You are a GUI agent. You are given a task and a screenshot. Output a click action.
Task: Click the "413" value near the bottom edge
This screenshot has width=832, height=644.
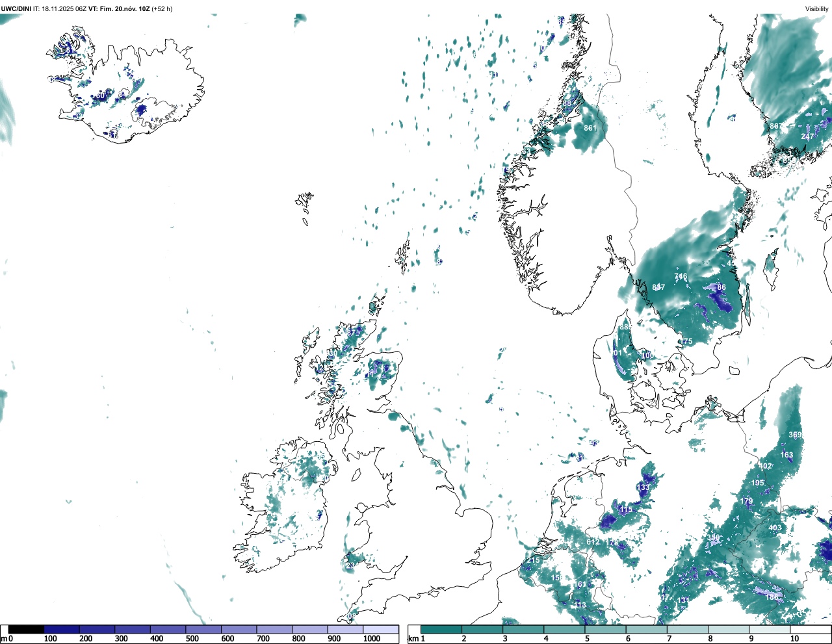(x=580, y=605)
